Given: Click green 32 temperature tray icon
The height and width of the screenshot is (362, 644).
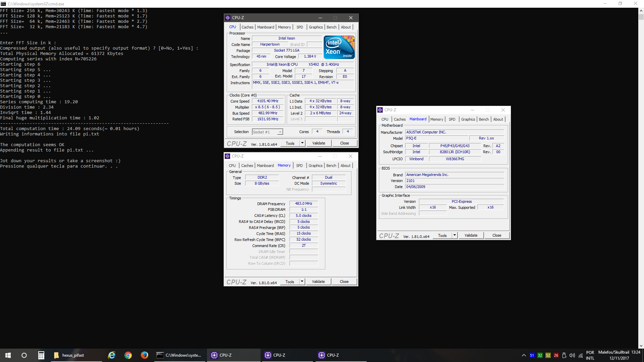Looking at the screenshot, I should 540,355.
